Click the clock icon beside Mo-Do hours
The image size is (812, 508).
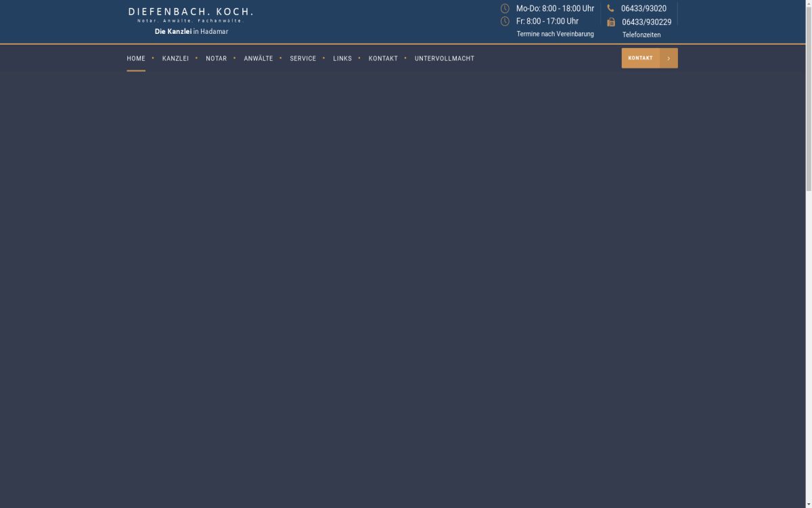[x=505, y=9]
